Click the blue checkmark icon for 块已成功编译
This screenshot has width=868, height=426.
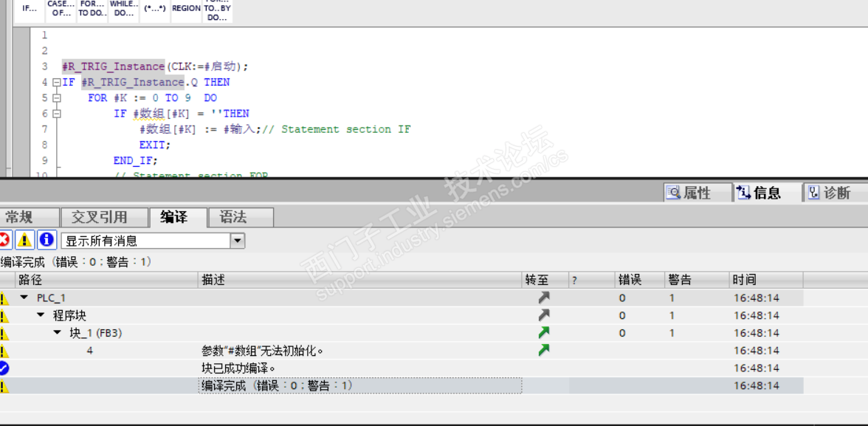tap(4, 368)
